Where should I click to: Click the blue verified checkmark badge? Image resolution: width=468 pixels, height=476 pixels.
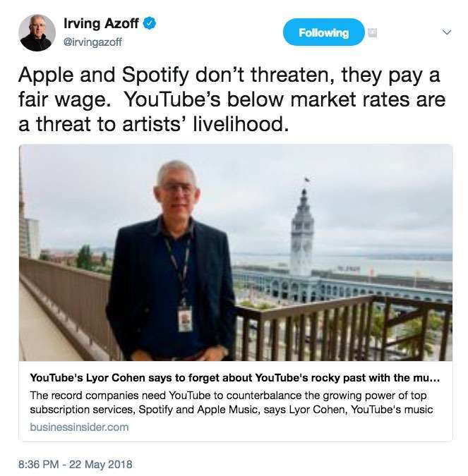149,23
